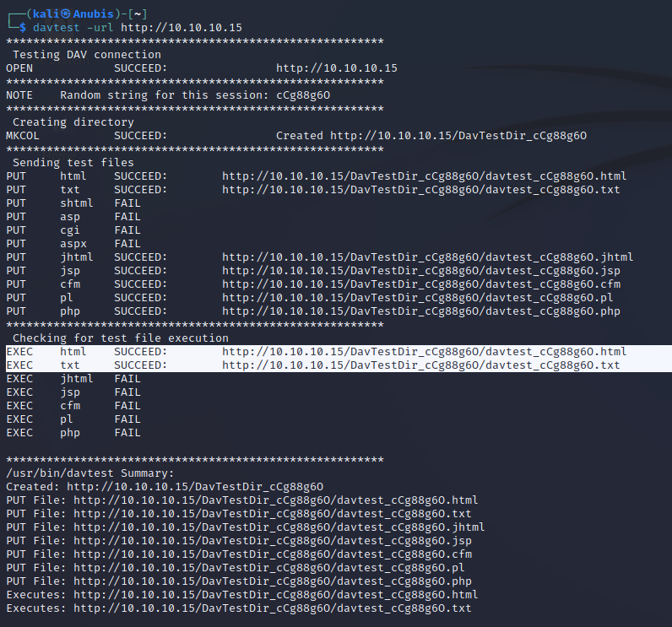
Task: Open the URL on the OPEN SUCCEED line
Action: coord(336,68)
